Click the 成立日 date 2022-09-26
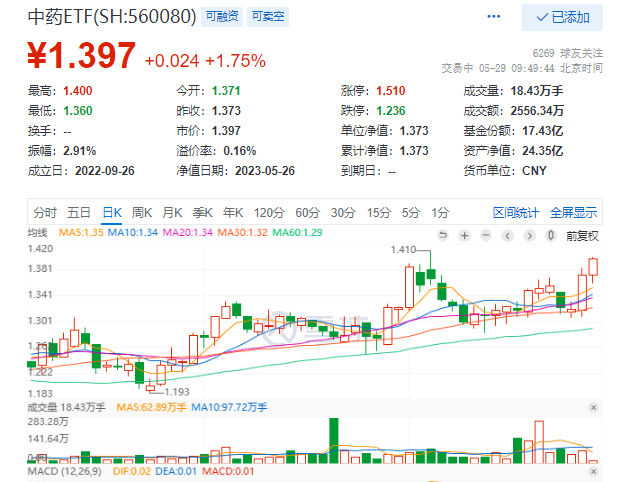 click(105, 171)
